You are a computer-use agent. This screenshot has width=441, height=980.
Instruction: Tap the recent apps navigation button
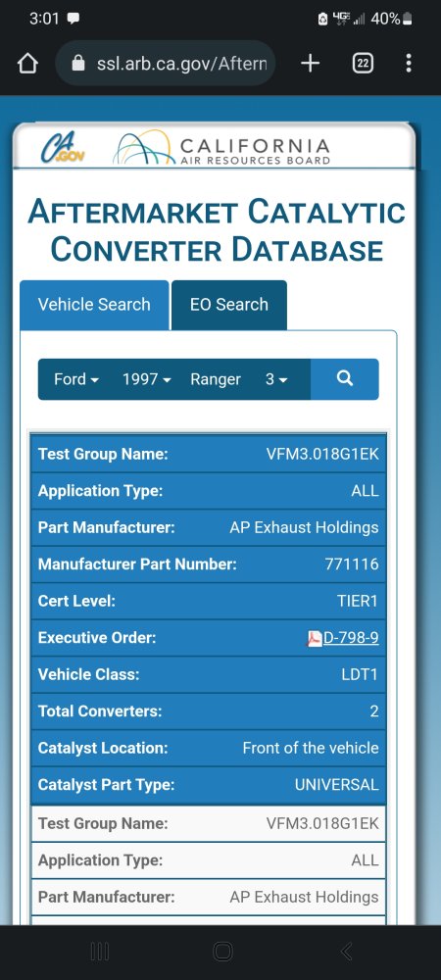[99, 952]
